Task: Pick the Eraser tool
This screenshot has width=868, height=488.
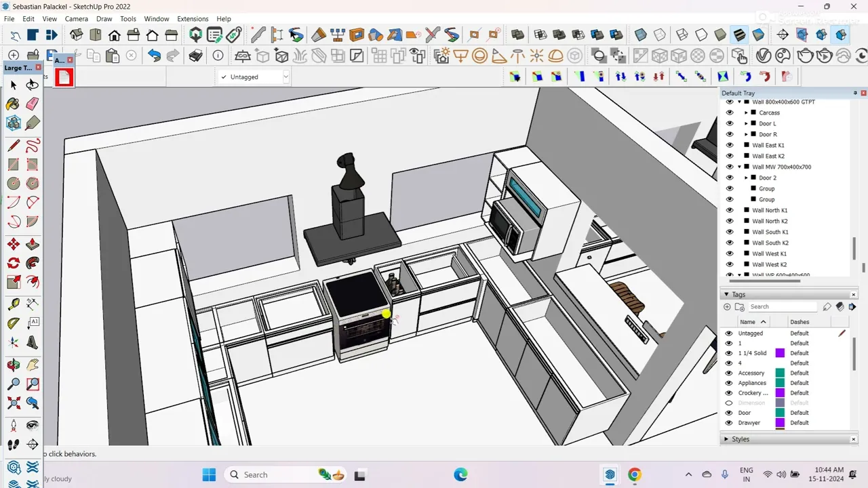Action: (32, 104)
